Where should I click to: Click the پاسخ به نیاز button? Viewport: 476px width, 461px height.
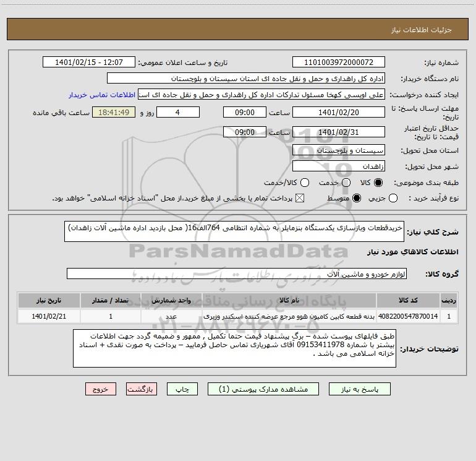[360, 389]
